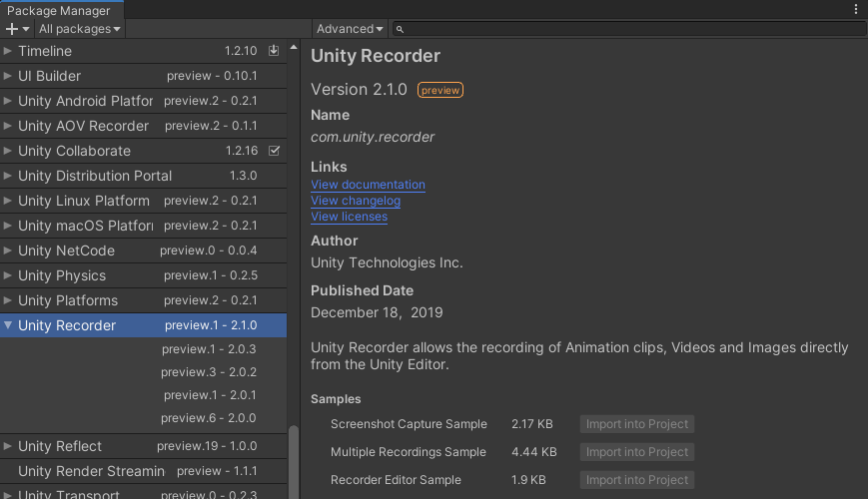Select the Timeline package row
Image resolution: width=868 pixels, height=499 pixels.
coord(144,51)
